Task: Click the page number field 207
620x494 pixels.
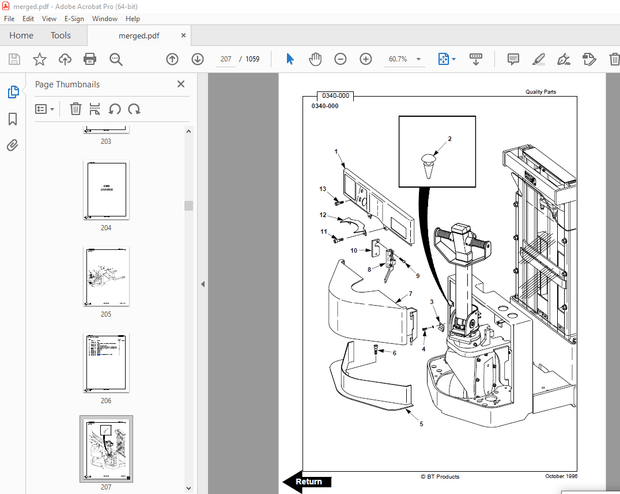Action: click(x=226, y=59)
